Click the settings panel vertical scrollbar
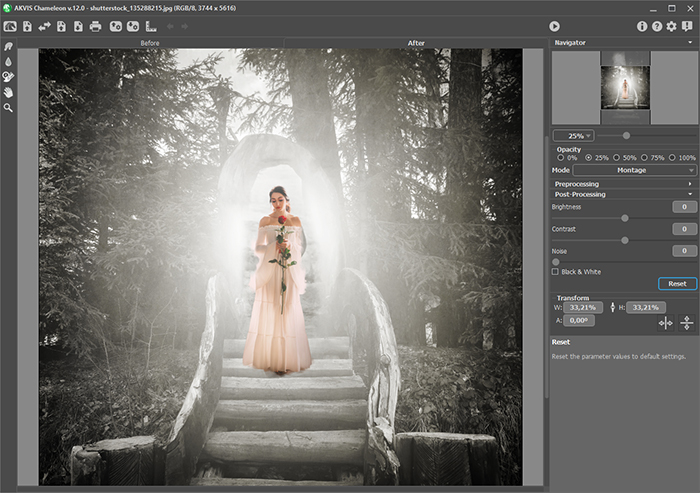This screenshot has width=700, height=493. tap(548, 268)
